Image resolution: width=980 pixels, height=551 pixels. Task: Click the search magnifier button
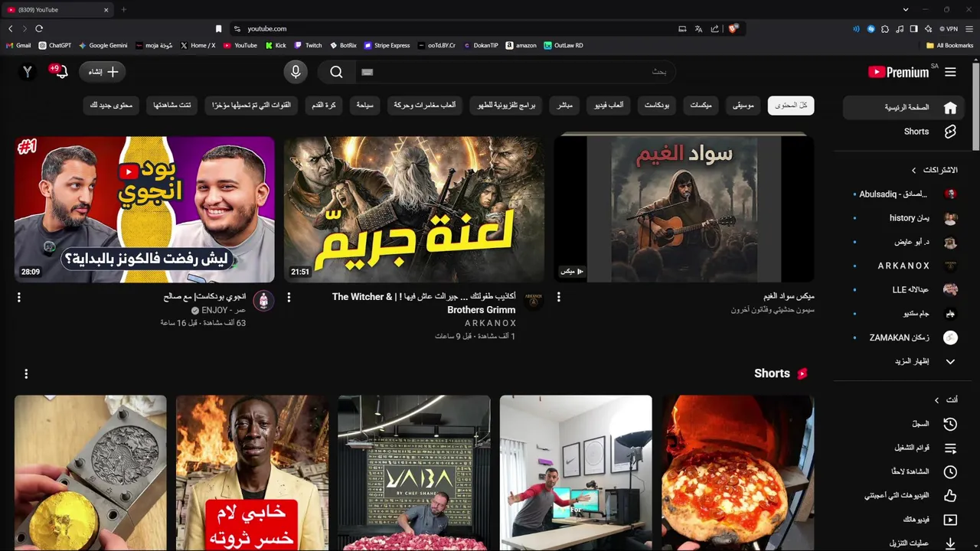point(336,72)
